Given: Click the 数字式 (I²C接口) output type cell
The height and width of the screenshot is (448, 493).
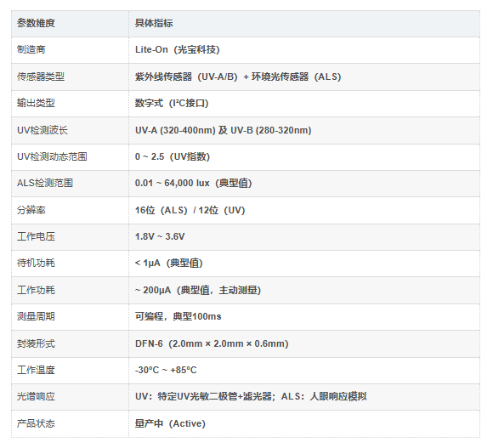Looking at the screenshot, I should click(x=172, y=103).
